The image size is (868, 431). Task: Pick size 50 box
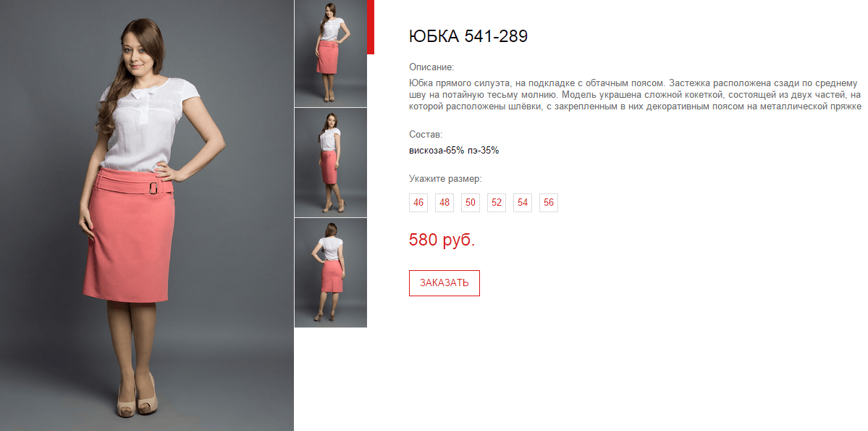(x=471, y=203)
